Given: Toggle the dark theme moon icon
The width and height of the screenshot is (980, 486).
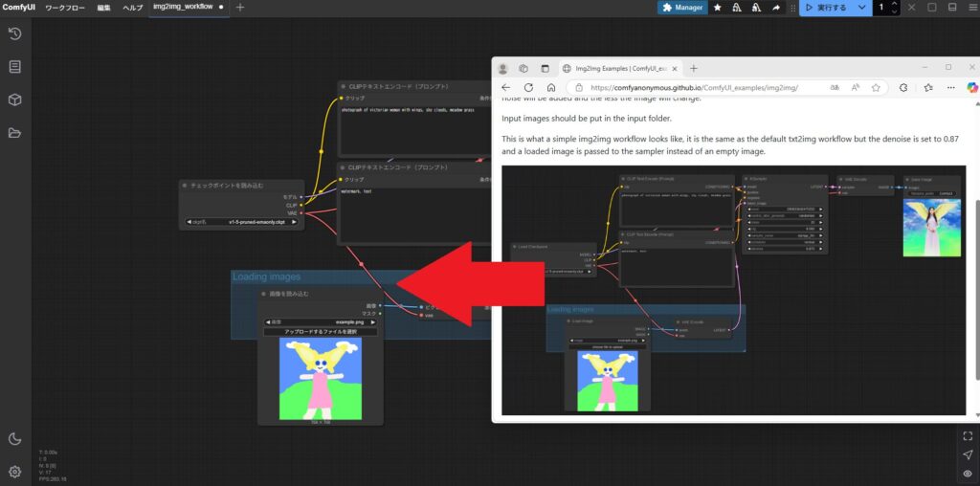Looking at the screenshot, I should (15, 438).
